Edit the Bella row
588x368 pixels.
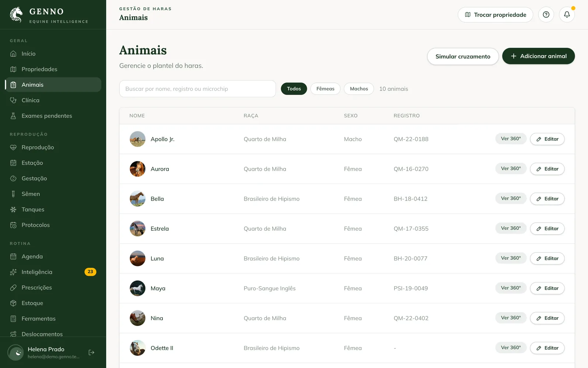coord(547,199)
